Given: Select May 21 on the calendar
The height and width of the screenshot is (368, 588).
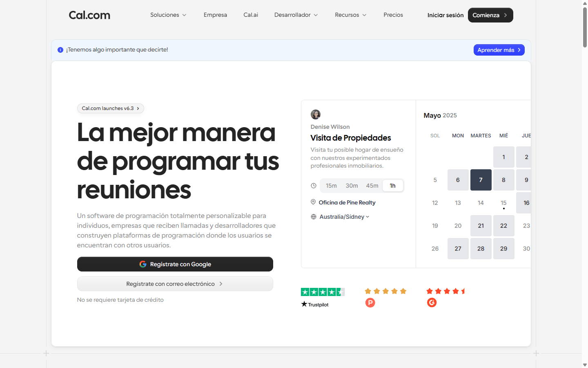Looking at the screenshot, I should click(481, 226).
